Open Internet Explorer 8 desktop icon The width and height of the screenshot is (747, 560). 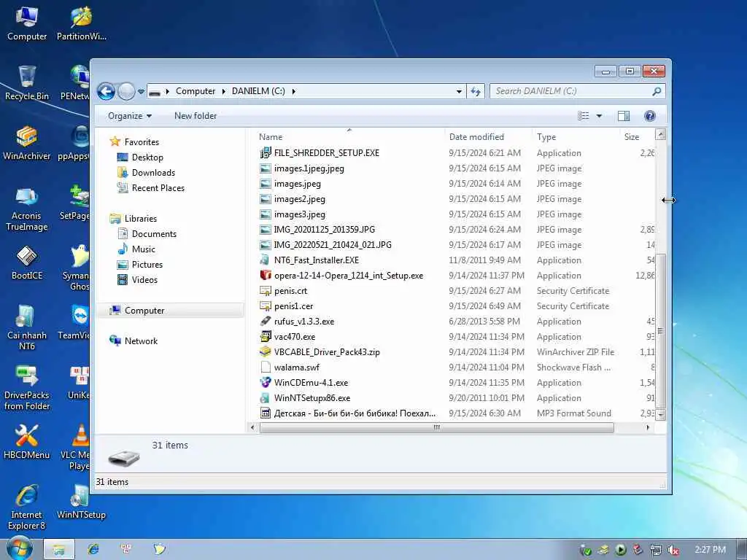pyautogui.click(x=27, y=507)
